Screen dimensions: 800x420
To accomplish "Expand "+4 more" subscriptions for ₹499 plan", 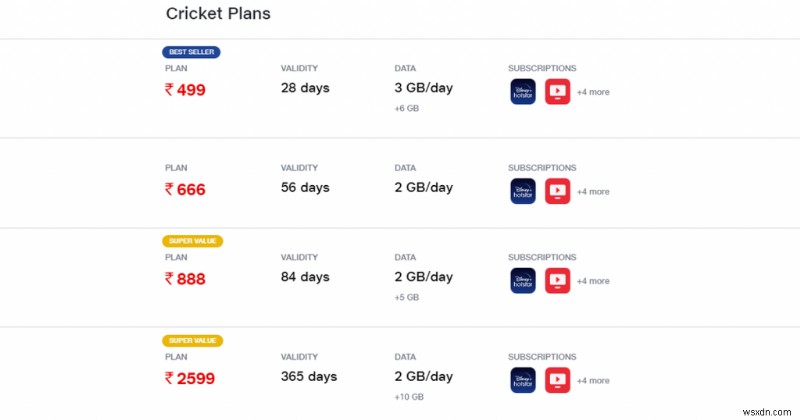I will (593, 92).
